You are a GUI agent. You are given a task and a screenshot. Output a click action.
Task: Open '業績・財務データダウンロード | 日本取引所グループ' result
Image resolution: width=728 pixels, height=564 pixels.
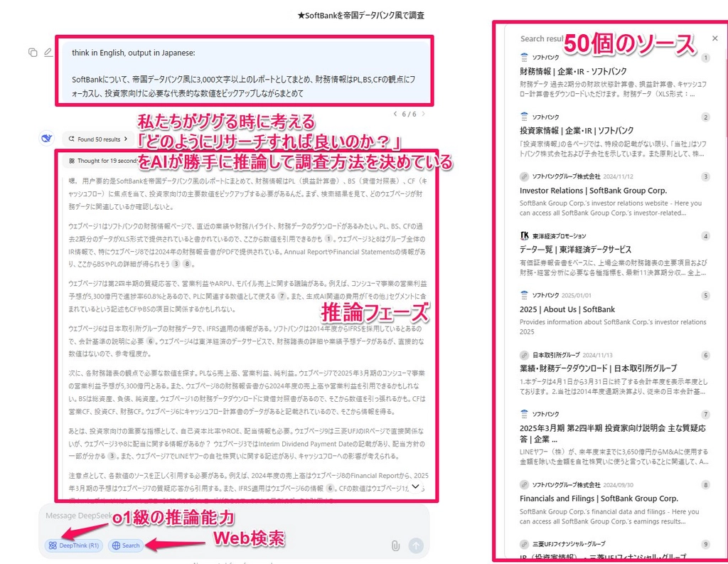tap(598, 368)
